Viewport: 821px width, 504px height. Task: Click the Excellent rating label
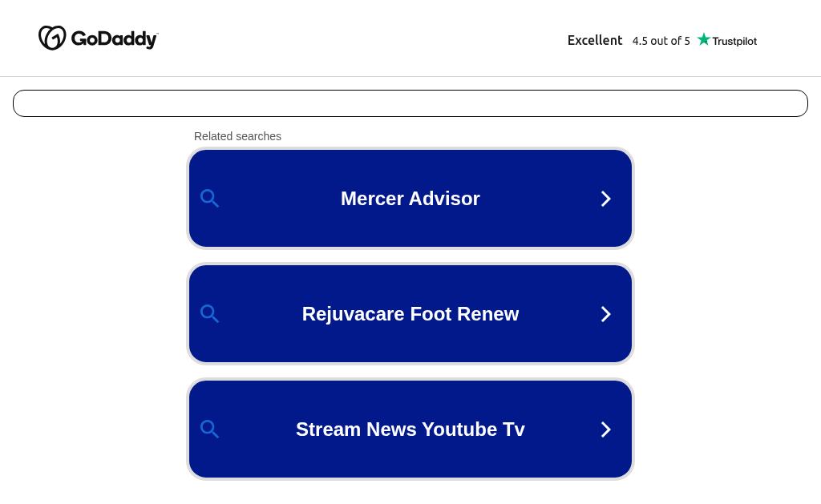595,40
